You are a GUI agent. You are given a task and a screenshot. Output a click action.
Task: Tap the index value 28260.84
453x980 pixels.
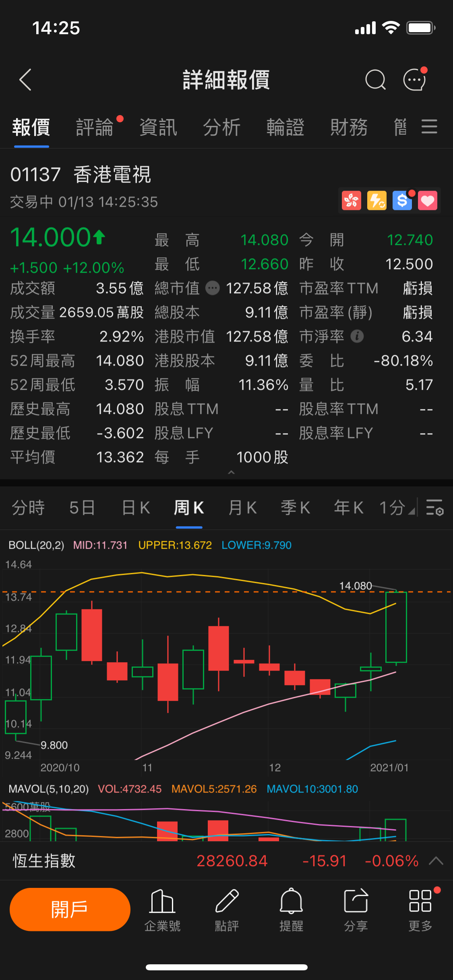click(232, 861)
